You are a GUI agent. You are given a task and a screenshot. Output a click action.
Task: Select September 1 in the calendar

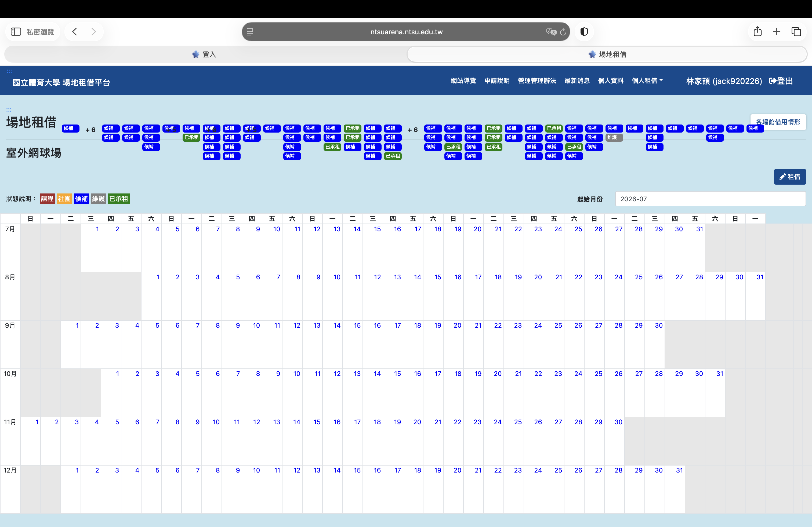77,325
